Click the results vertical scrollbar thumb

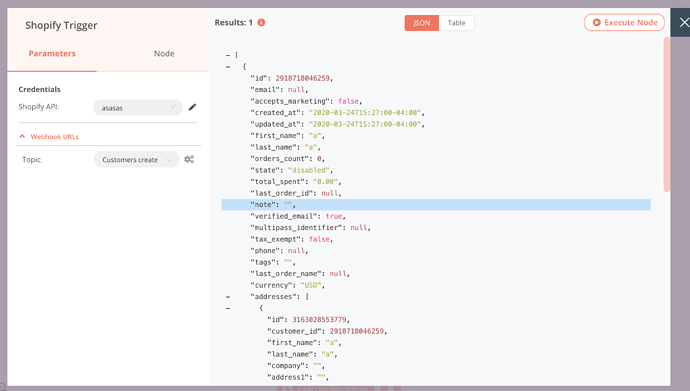[x=667, y=114]
